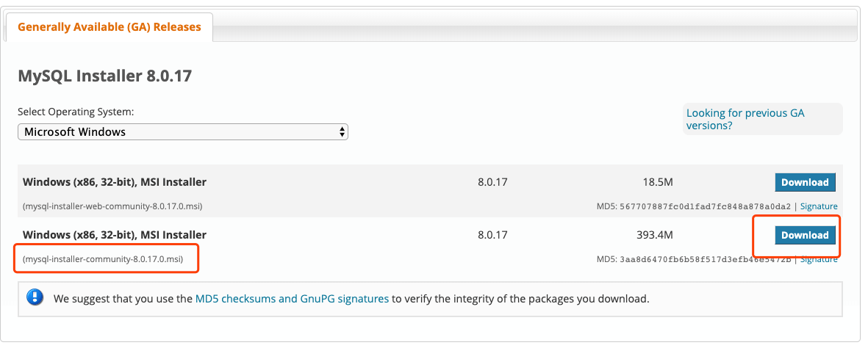Image resolution: width=868 pixels, height=348 pixels.
Task: Click the 393.4M file size value
Action: point(654,235)
